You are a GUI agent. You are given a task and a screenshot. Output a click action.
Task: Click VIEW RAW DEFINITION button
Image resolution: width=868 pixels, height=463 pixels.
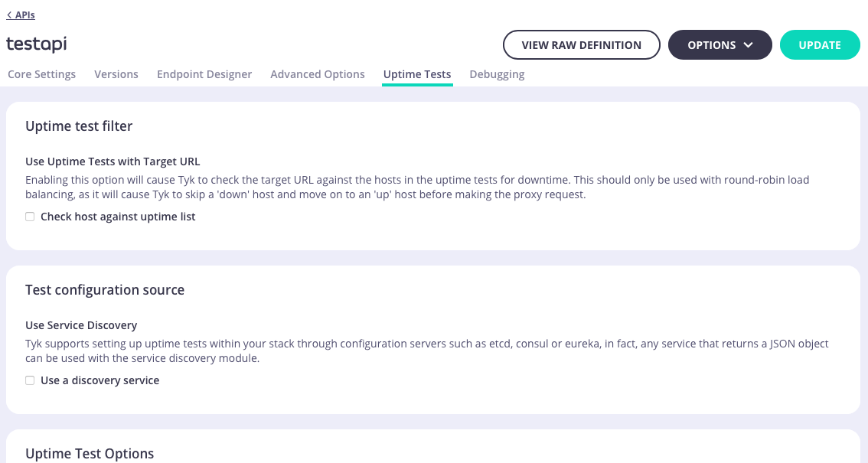point(581,44)
